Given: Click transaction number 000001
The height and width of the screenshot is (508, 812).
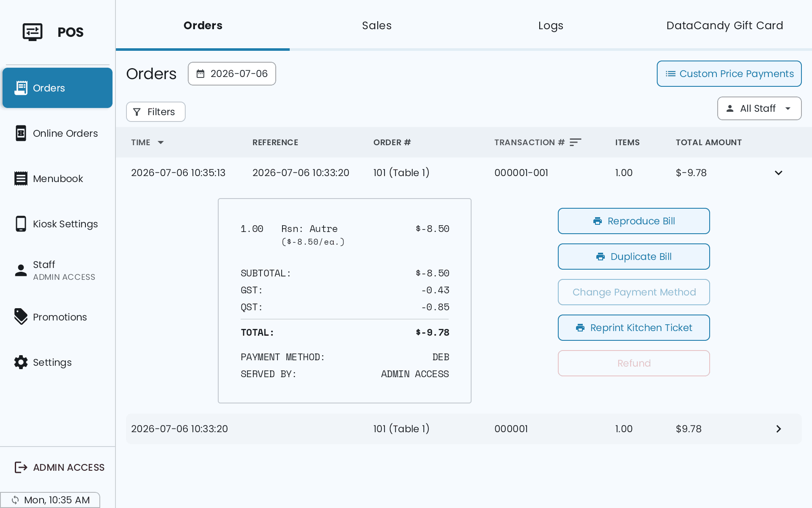Looking at the screenshot, I should pos(511,429).
